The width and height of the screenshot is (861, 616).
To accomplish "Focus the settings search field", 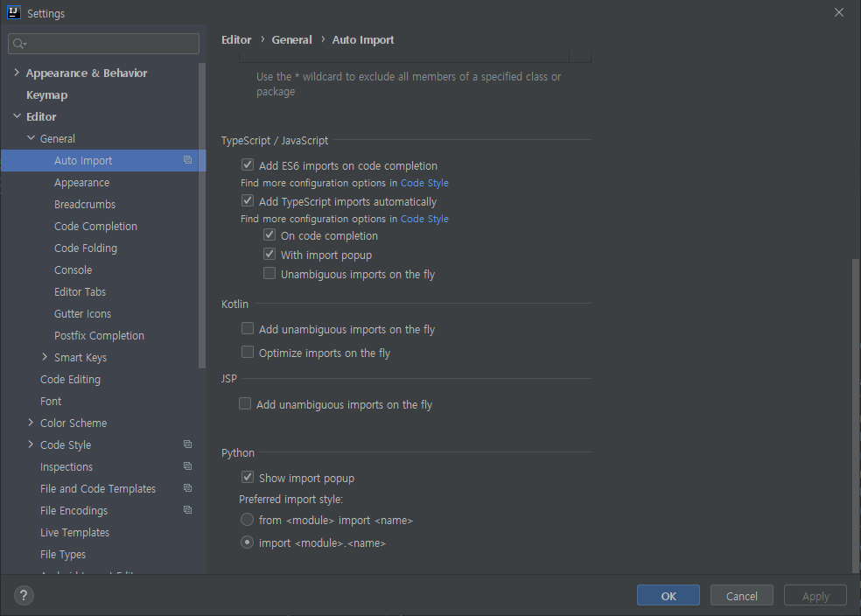I will tap(104, 44).
